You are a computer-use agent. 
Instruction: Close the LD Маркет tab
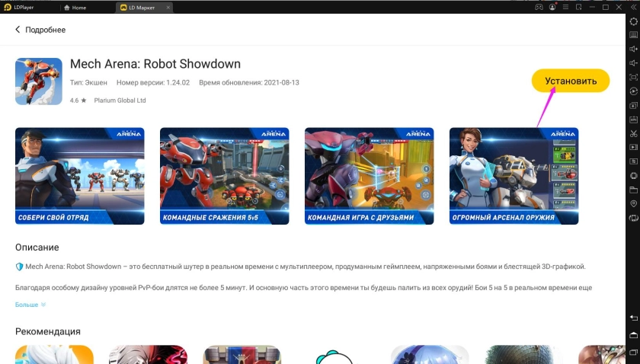click(x=168, y=8)
